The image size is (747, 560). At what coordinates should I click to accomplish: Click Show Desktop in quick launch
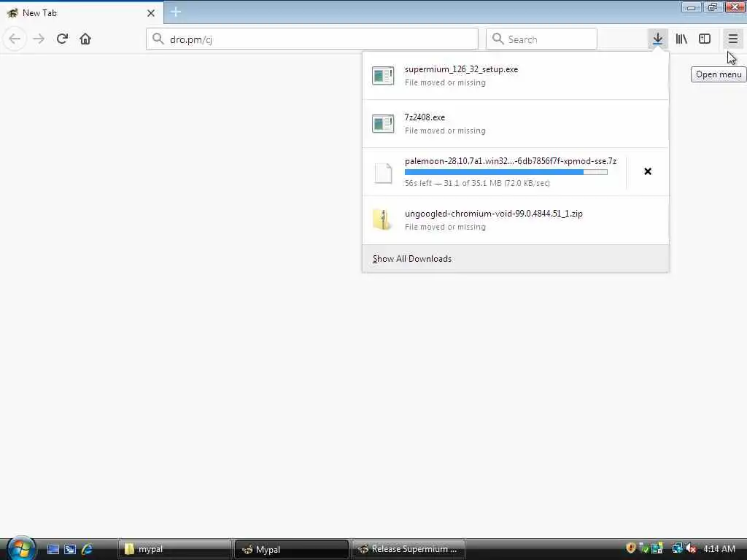click(x=53, y=549)
